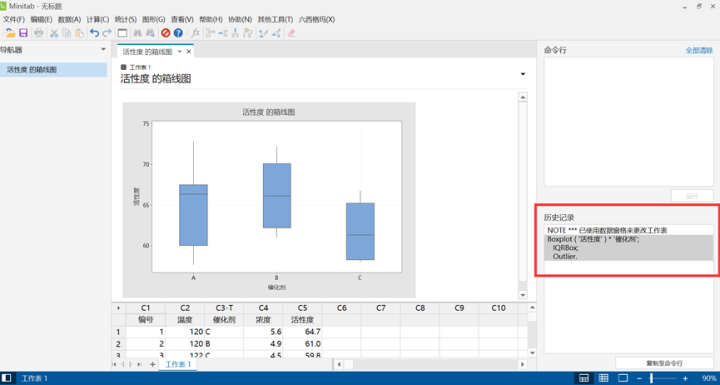Select column header C3-T
Screen dimensions: 720x385
(x=224, y=308)
